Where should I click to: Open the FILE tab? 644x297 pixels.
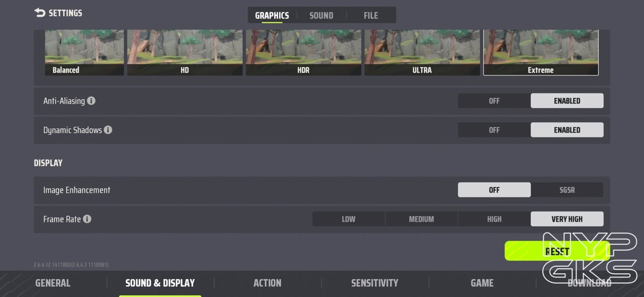[371, 16]
